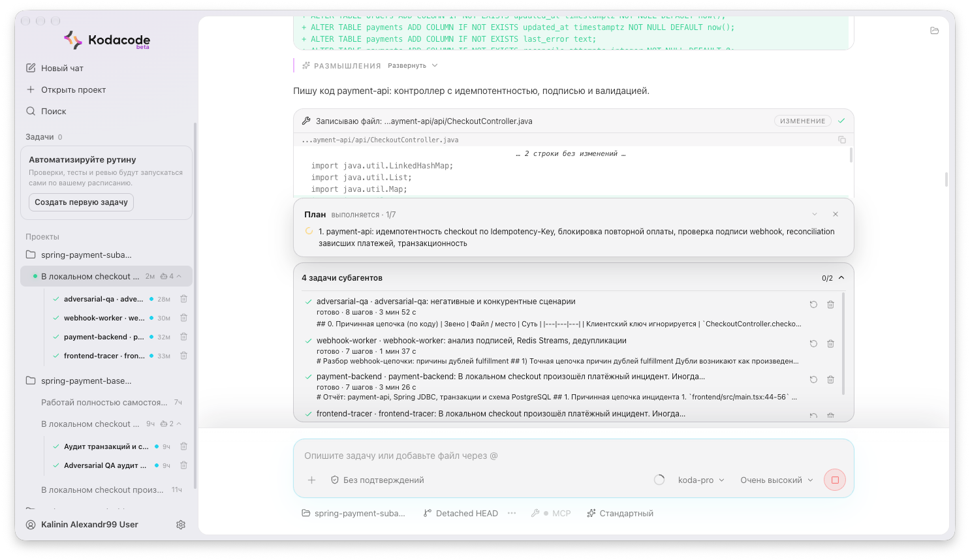
Task: Open the koda-pro model dropdown
Action: click(701, 480)
